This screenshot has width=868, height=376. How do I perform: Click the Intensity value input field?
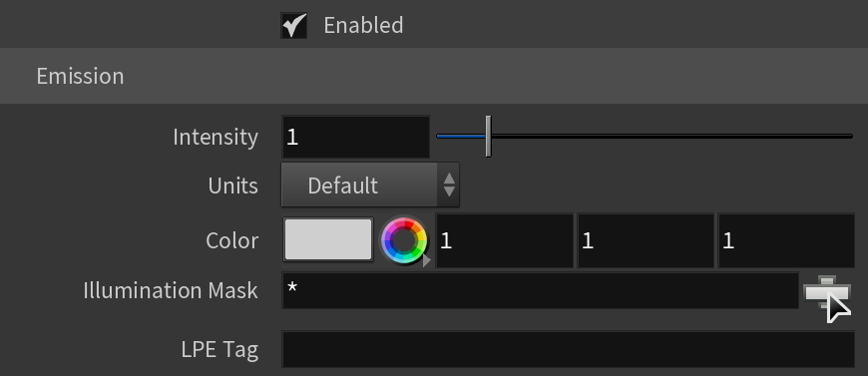pos(355,137)
